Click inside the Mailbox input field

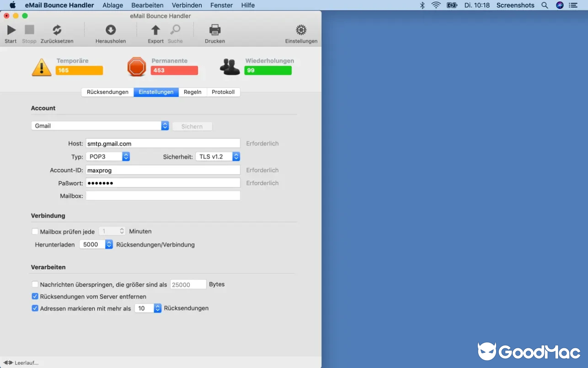click(x=163, y=195)
